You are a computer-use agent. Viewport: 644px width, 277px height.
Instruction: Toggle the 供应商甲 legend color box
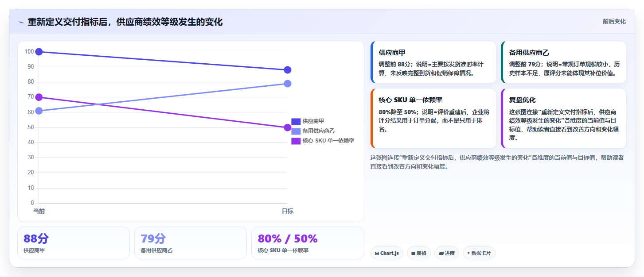[296, 121]
